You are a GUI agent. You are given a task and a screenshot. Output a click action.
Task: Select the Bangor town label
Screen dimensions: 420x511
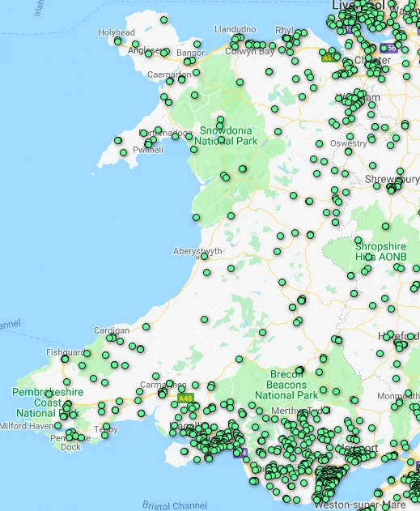point(190,53)
